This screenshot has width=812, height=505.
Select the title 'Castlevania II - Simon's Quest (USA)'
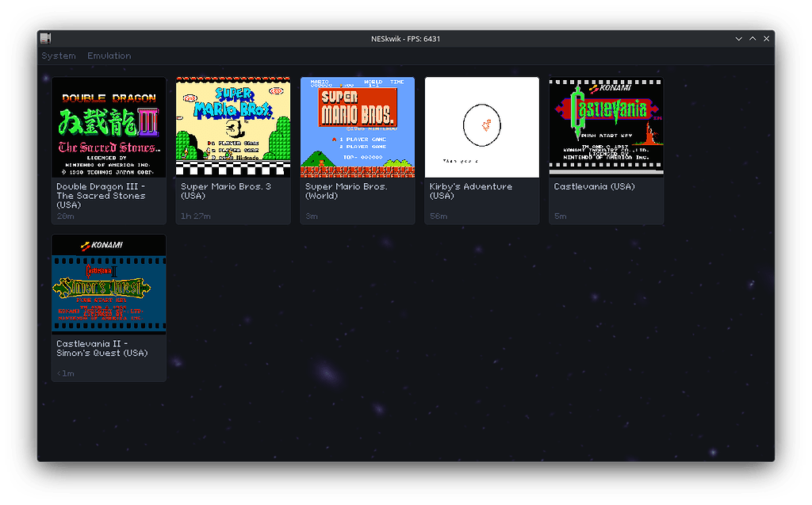tap(102, 348)
